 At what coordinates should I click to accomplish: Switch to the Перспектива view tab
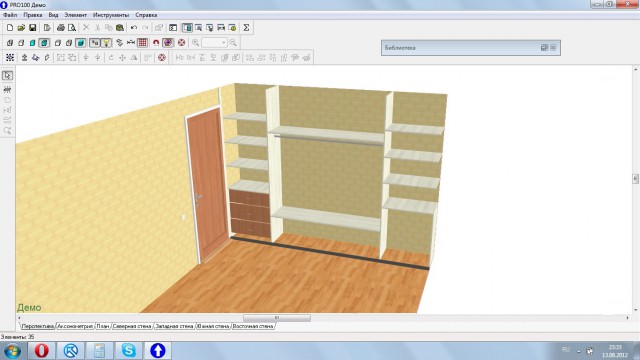pyautogui.click(x=38, y=326)
